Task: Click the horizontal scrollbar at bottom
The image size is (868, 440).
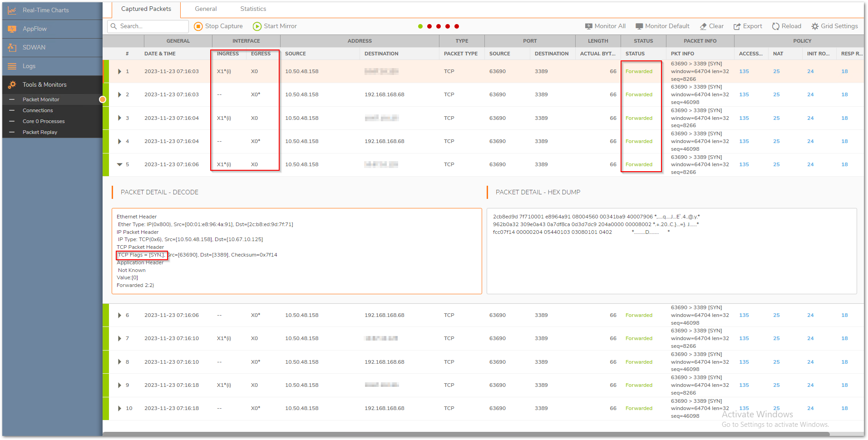Action: [466, 434]
